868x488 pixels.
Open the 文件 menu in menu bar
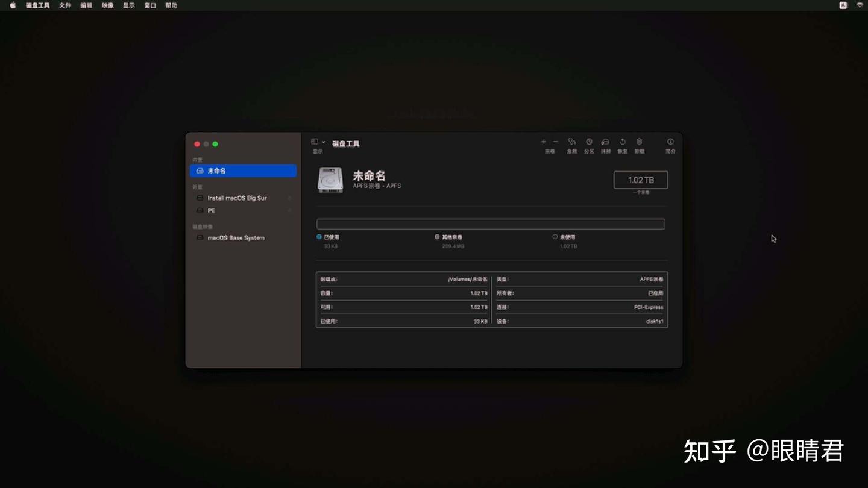pyautogui.click(x=64, y=5)
